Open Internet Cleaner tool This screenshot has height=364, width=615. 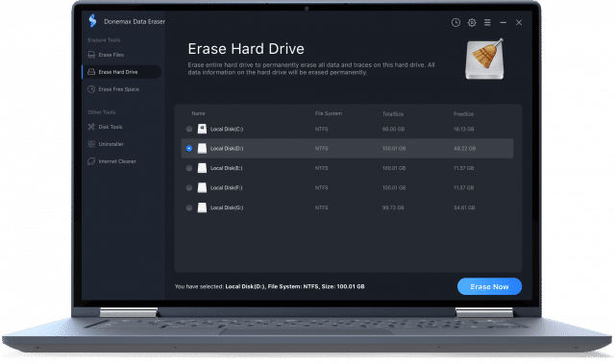click(x=111, y=161)
